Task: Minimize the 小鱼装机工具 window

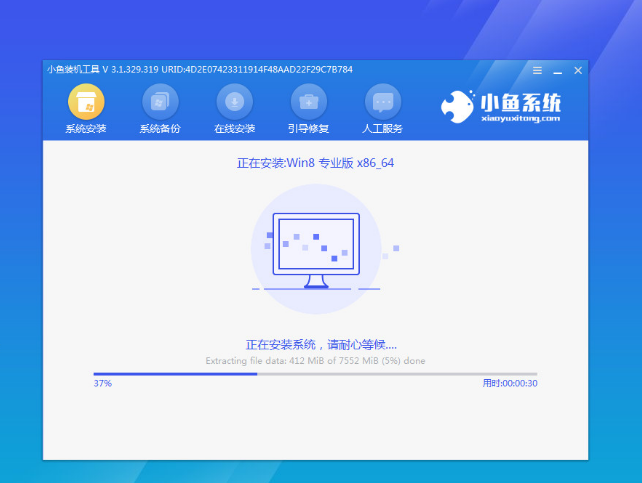Action: 557,71
